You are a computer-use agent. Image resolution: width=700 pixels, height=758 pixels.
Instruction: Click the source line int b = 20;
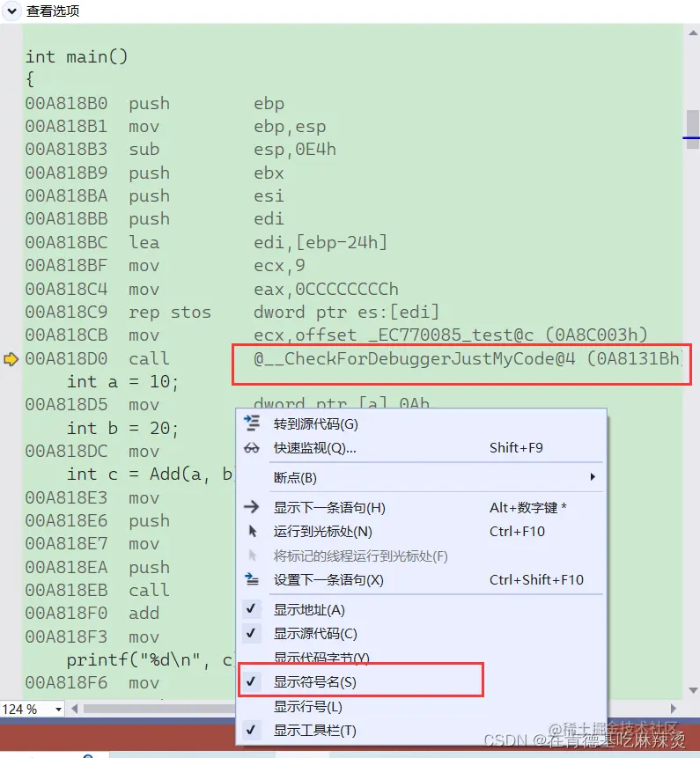click(122, 429)
